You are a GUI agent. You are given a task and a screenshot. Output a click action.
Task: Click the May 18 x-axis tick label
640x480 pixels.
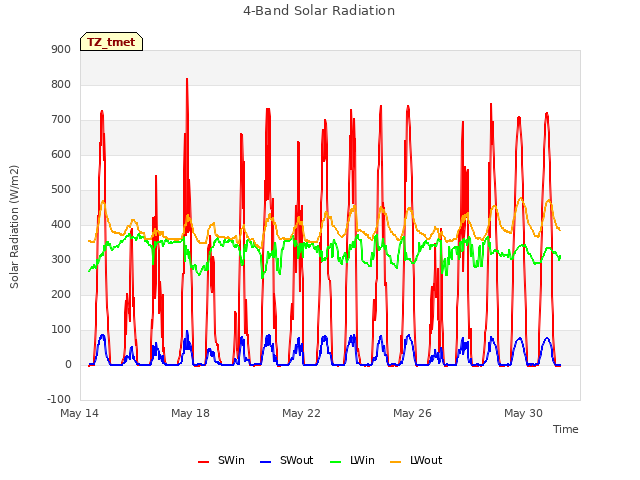pos(191,413)
